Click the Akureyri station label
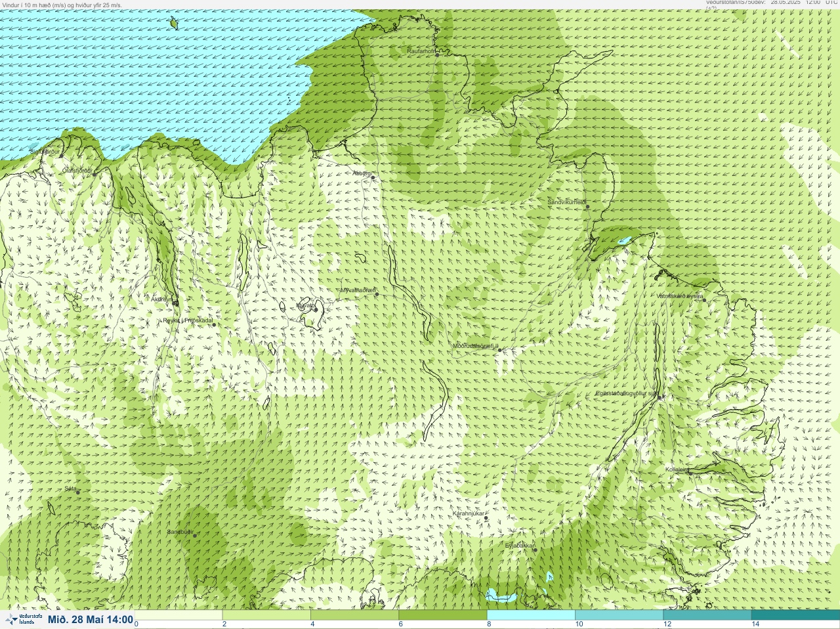This screenshot has height=629, width=840. 161,299
